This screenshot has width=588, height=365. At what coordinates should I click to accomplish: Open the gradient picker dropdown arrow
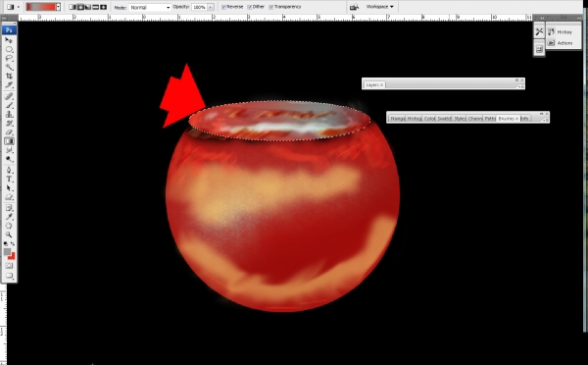click(x=58, y=7)
